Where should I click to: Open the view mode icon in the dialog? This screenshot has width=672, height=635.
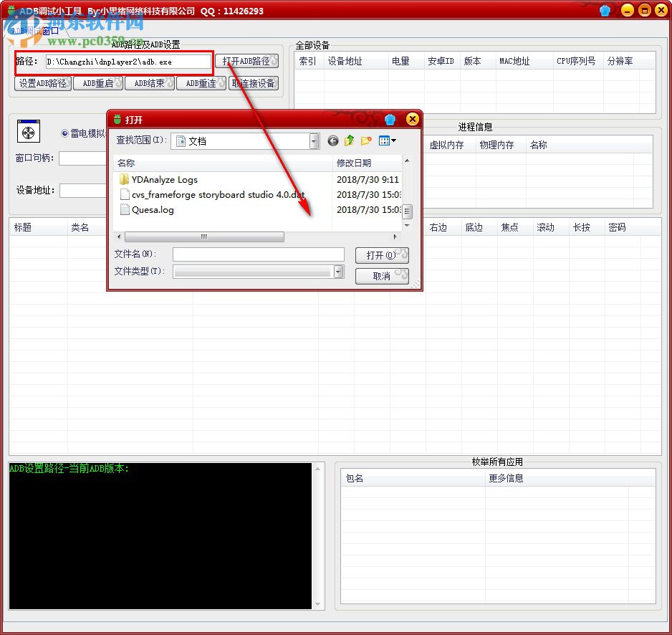point(384,140)
